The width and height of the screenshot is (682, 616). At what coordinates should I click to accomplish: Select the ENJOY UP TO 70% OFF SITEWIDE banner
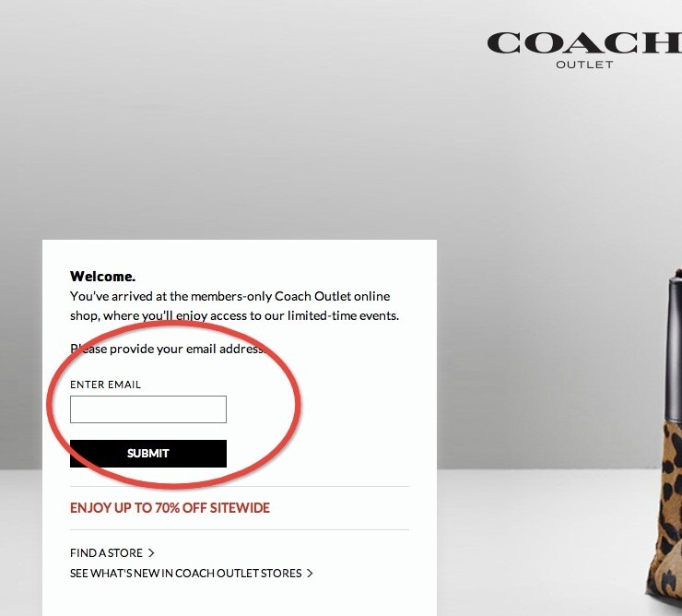(170, 507)
